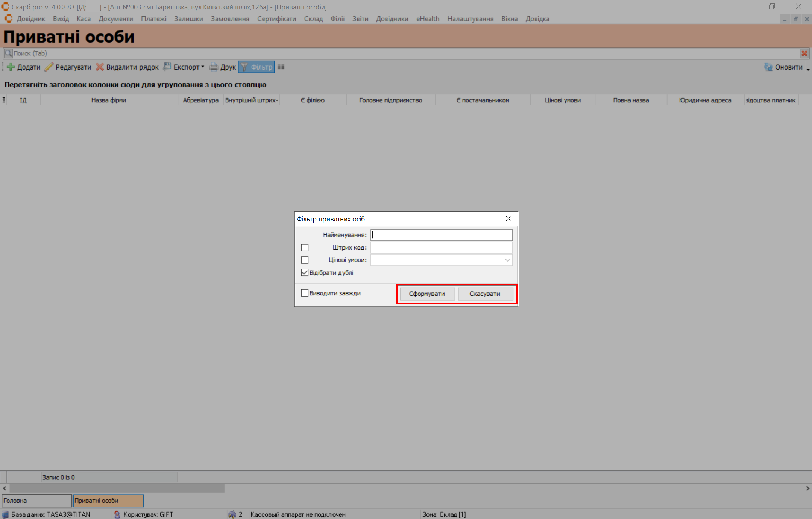The image size is (812, 519).
Task: Click the column layout icon after Фільтр
Action: 281,67
